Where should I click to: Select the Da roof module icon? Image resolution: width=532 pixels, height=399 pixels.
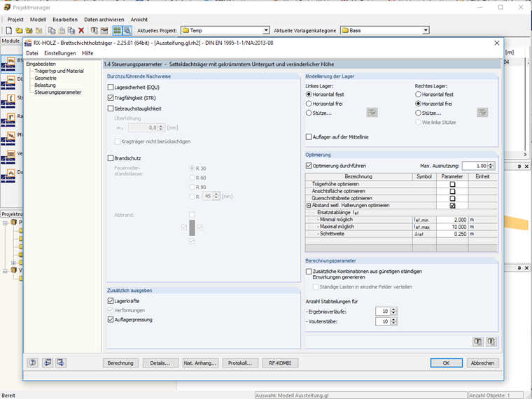tap(8, 176)
